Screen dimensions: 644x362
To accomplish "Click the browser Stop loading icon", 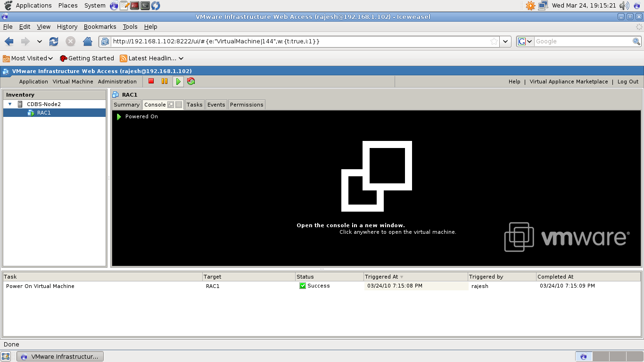I will click(70, 41).
